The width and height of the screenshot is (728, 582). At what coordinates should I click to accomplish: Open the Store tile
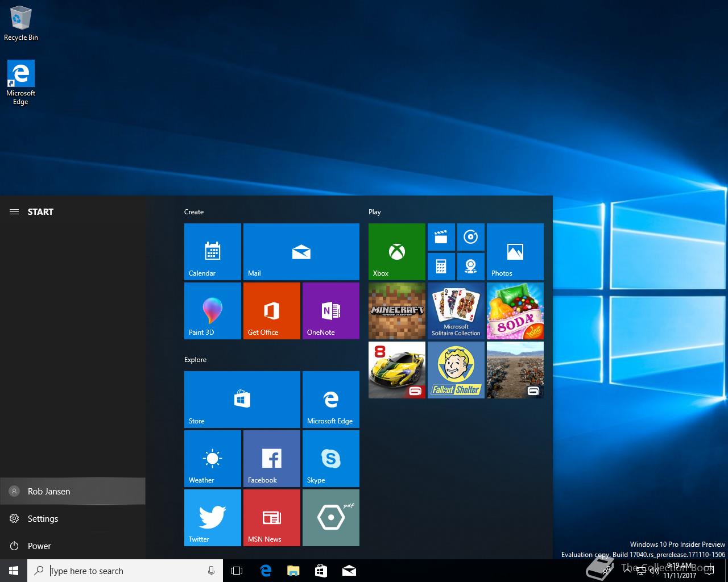[x=242, y=400]
